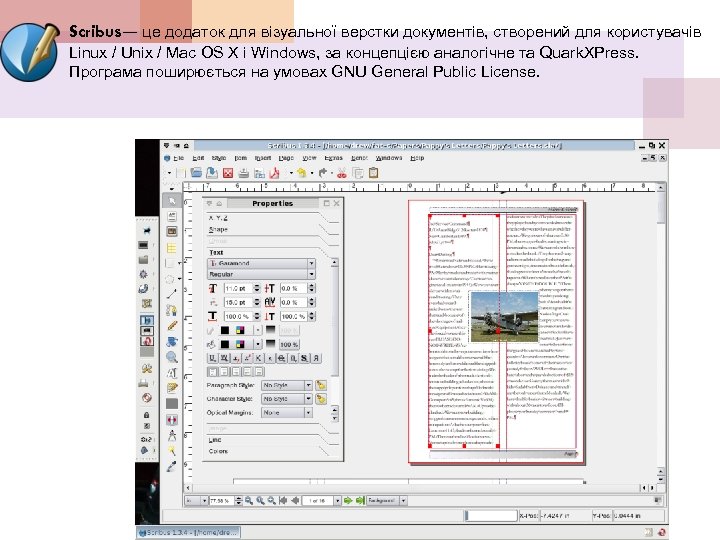
Task: Click the zoom percentage field 77.58 %
Action: (x=222, y=501)
